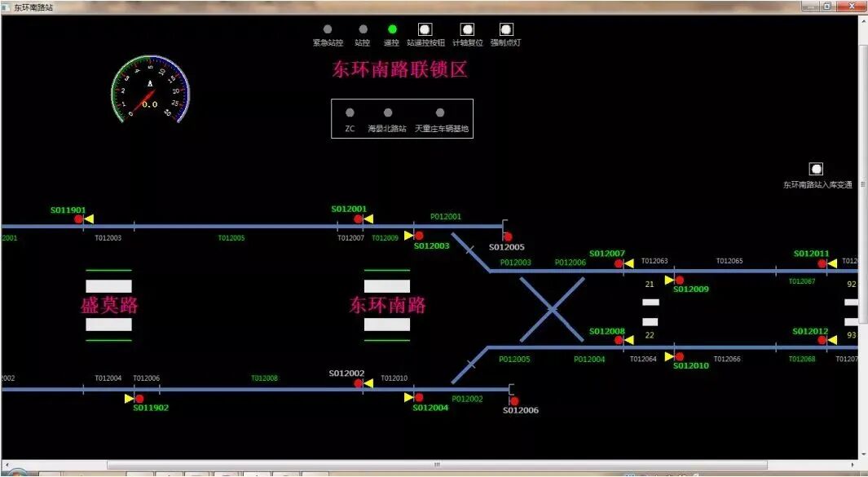
Task: Click track section label T012008
Action: [x=265, y=378]
